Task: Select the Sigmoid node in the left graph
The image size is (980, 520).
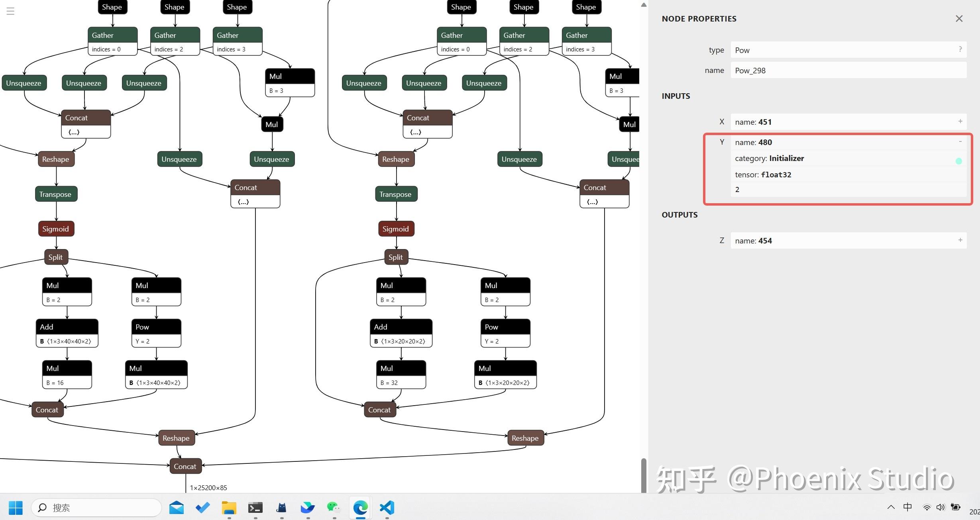Action: pyautogui.click(x=56, y=228)
